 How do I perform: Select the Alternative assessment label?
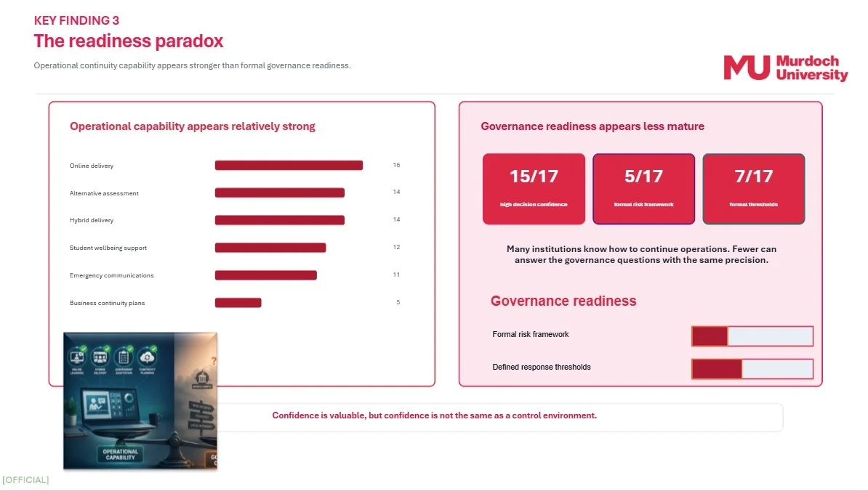pyautogui.click(x=104, y=193)
